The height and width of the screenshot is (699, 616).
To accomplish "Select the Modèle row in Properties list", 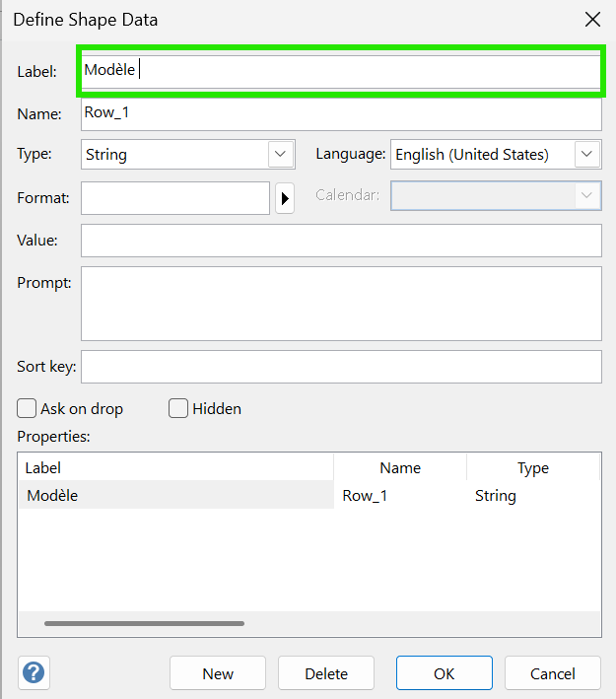I will click(309, 495).
